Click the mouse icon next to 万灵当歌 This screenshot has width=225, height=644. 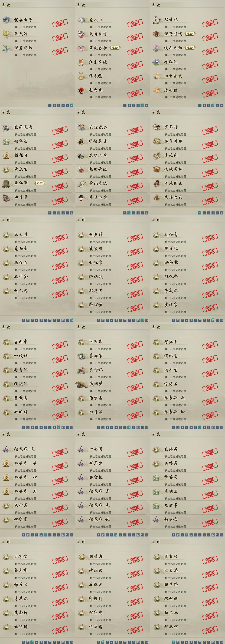pyautogui.click(x=81, y=48)
